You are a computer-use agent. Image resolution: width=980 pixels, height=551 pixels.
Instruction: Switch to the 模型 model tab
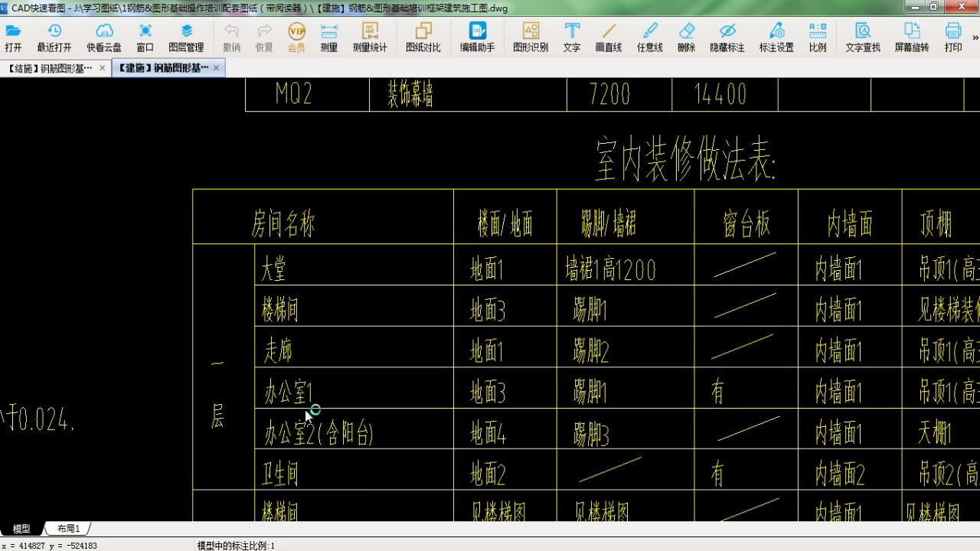pos(21,529)
